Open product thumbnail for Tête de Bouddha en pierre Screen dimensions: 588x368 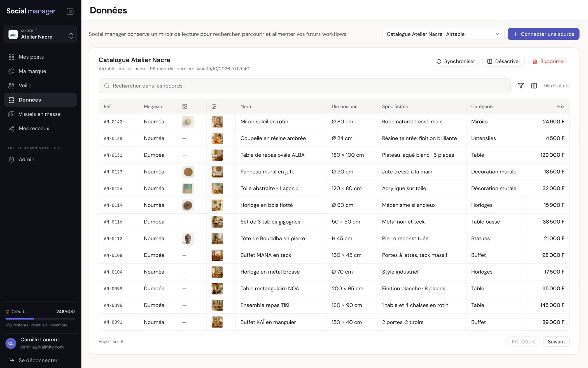tap(188, 239)
